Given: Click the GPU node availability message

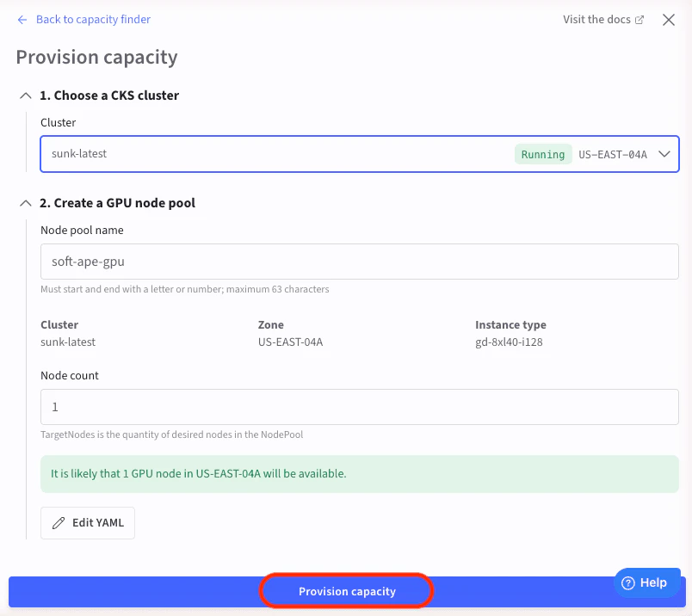Looking at the screenshot, I should (359, 474).
